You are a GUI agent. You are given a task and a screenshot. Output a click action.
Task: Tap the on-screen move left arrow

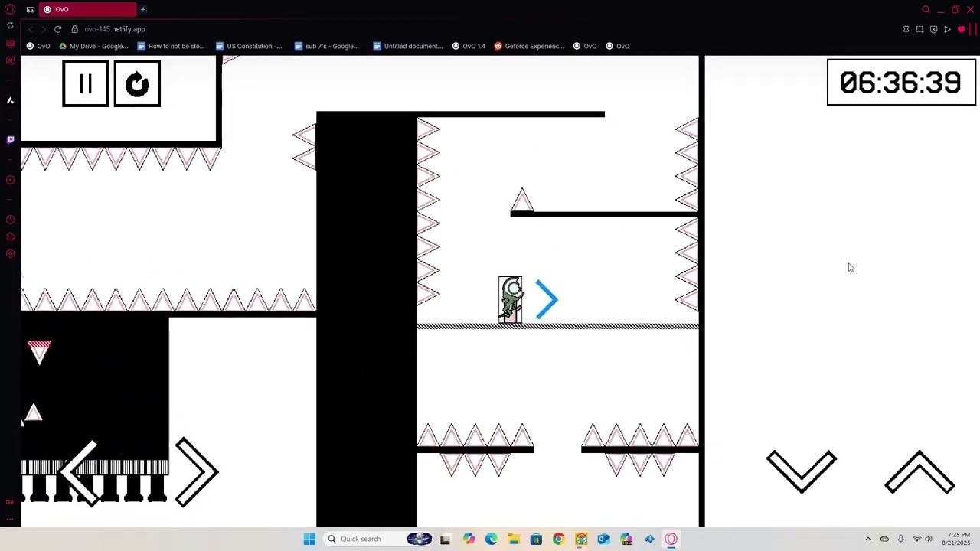[x=80, y=473]
